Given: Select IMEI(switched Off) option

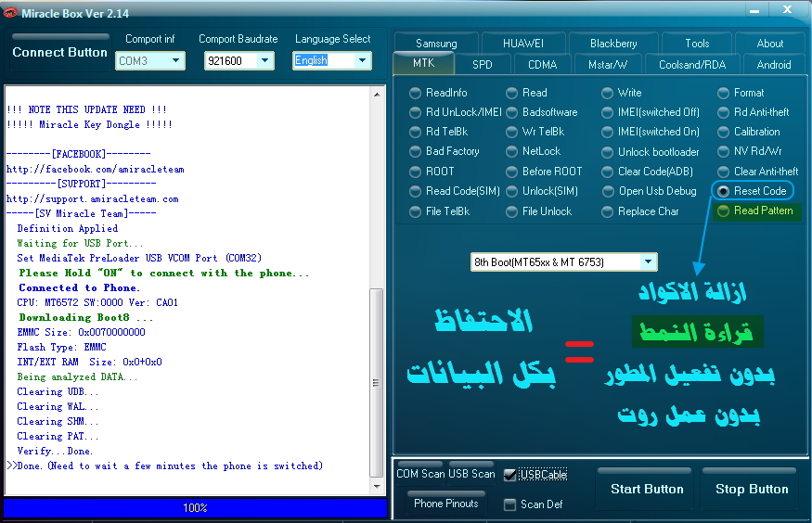Looking at the screenshot, I should point(607,113).
